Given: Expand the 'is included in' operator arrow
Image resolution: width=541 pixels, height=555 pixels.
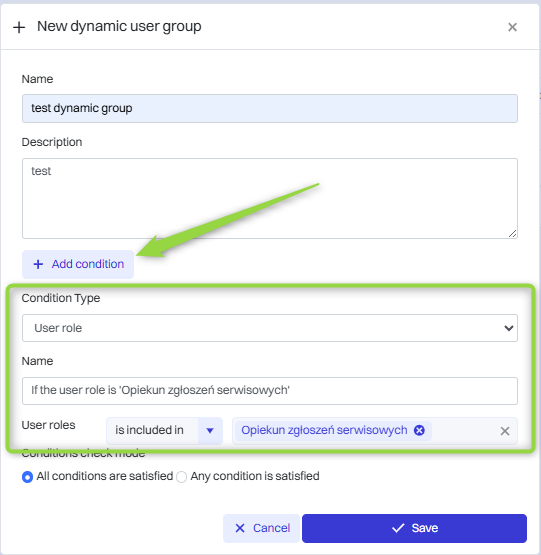Looking at the screenshot, I should pos(210,431).
